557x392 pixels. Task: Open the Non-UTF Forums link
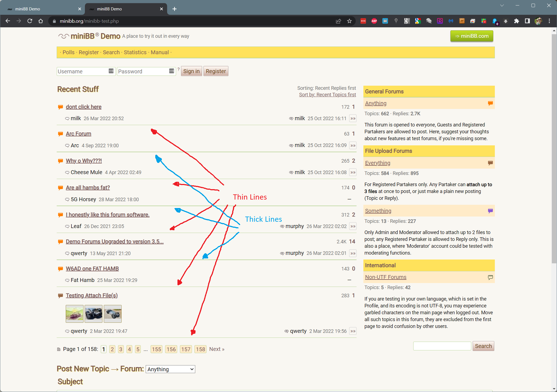(x=386, y=277)
